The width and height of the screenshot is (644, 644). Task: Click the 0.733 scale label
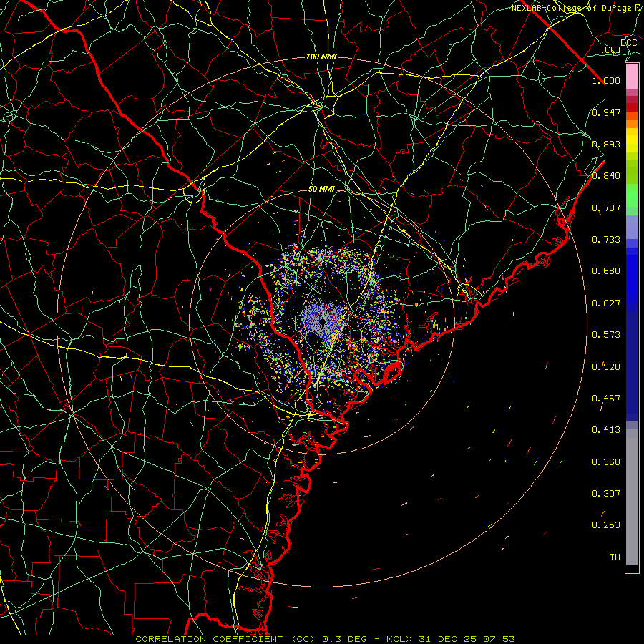(x=606, y=240)
